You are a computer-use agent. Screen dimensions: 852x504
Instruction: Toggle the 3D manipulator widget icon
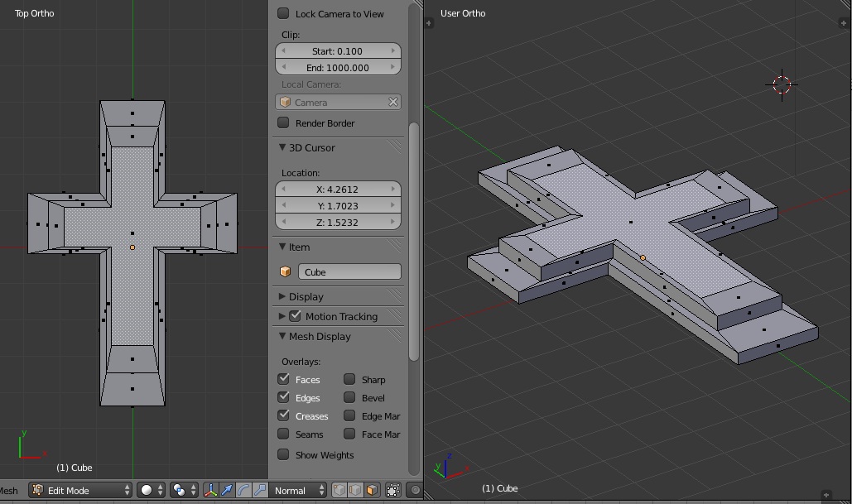pyautogui.click(x=210, y=490)
